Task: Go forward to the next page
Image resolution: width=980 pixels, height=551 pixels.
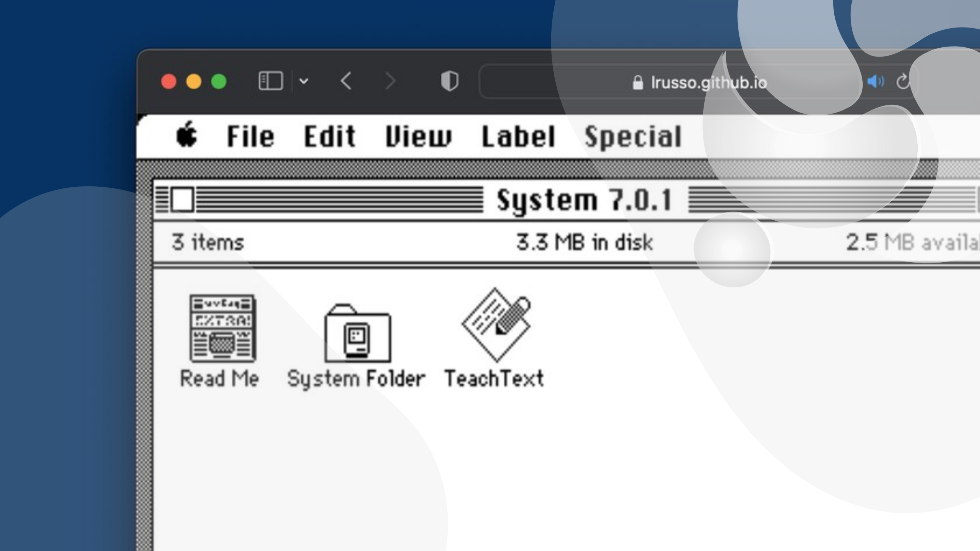Action: (x=390, y=81)
